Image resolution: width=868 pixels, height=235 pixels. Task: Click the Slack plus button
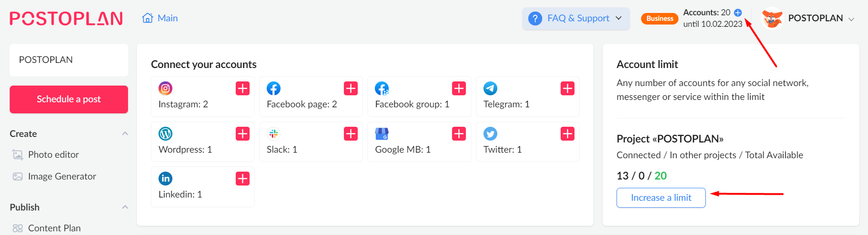(351, 134)
